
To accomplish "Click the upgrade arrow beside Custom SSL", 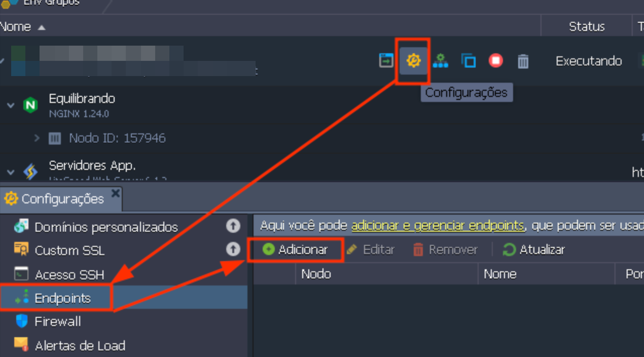I will pos(233,249).
